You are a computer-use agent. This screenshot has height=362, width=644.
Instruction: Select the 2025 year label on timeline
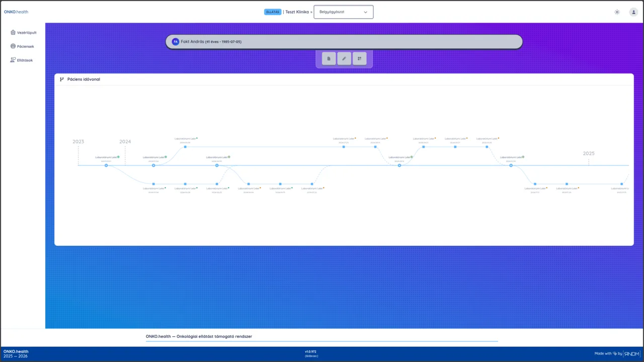(589, 153)
